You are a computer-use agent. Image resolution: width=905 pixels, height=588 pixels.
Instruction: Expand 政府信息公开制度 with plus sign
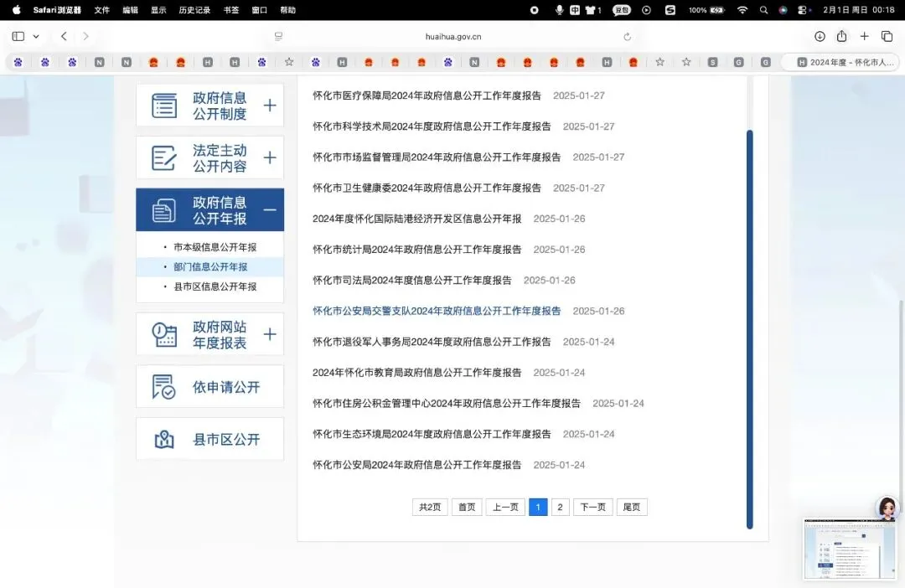coord(270,106)
